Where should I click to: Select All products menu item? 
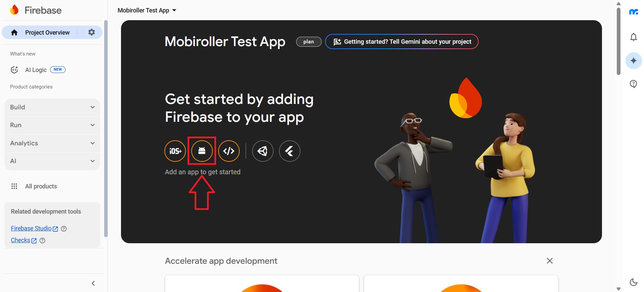click(x=41, y=186)
